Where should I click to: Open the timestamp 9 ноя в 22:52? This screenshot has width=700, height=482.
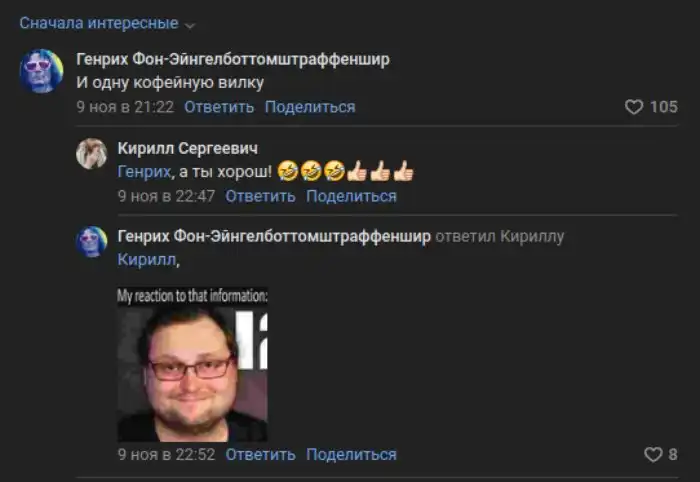[166, 455]
